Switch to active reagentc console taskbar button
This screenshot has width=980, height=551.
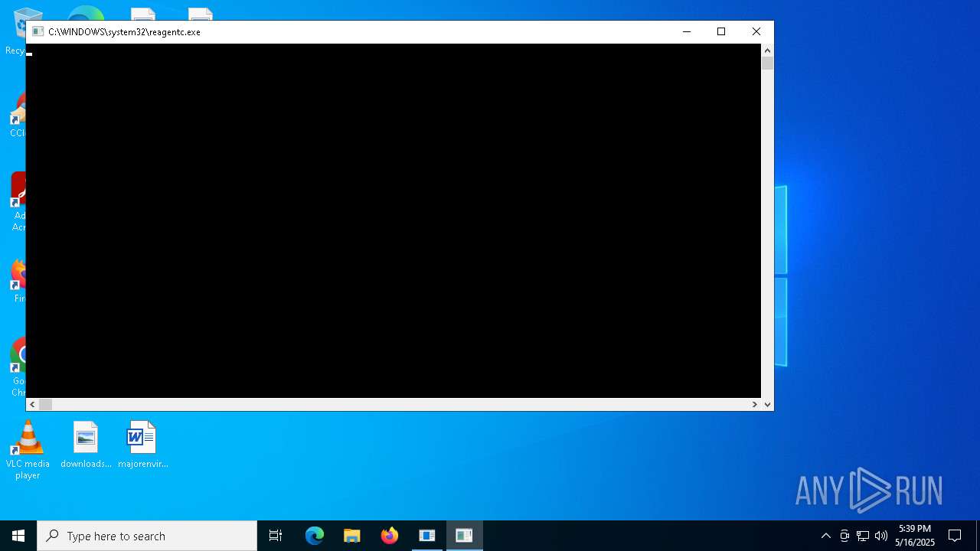coord(465,536)
